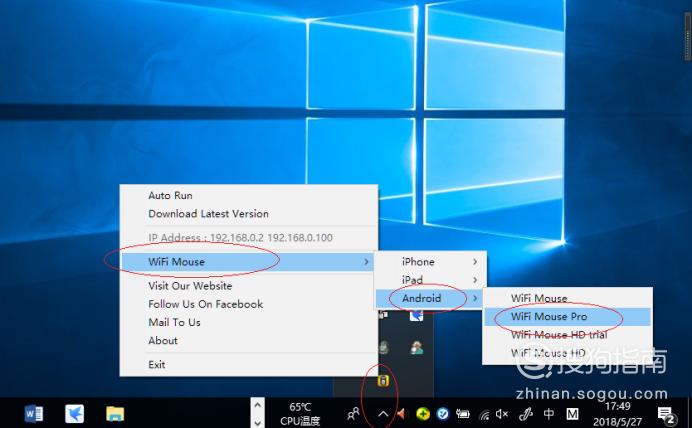Choose Visit Our Website

point(249,286)
